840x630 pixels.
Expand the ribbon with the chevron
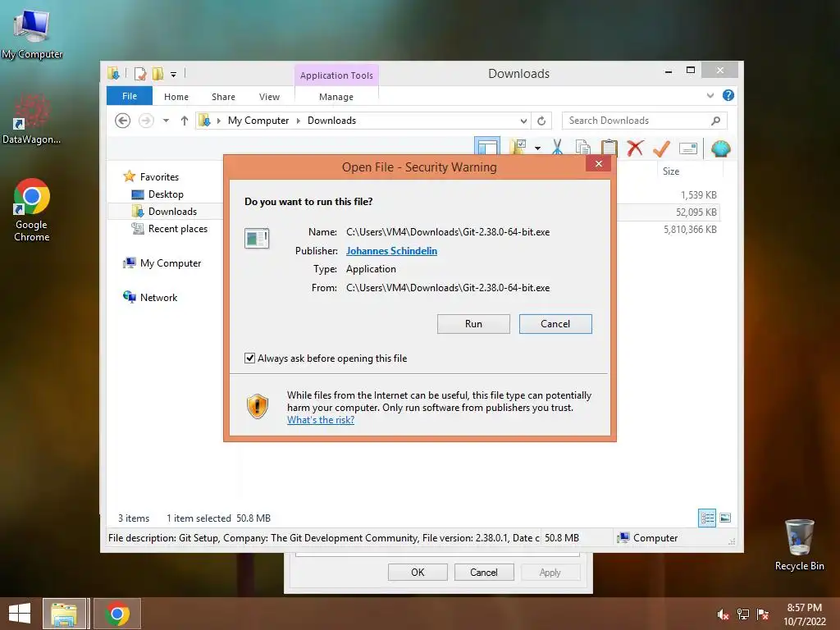pos(710,96)
